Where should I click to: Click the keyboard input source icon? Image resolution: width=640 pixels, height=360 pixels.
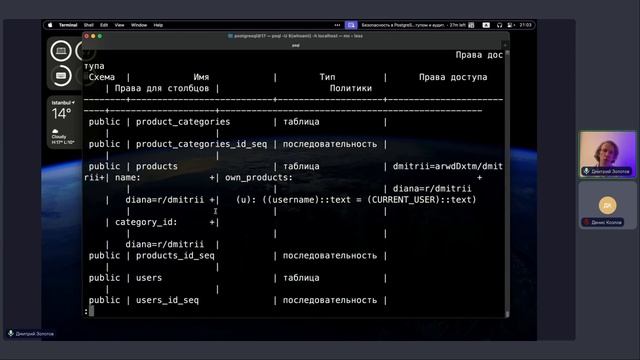486,25
